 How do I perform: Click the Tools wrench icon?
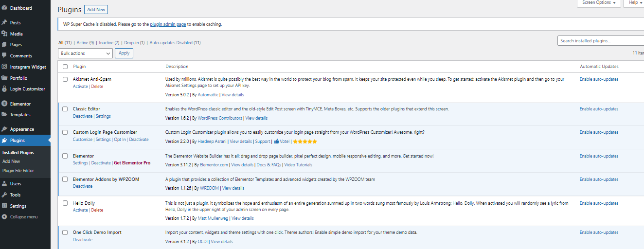pos(4,195)
